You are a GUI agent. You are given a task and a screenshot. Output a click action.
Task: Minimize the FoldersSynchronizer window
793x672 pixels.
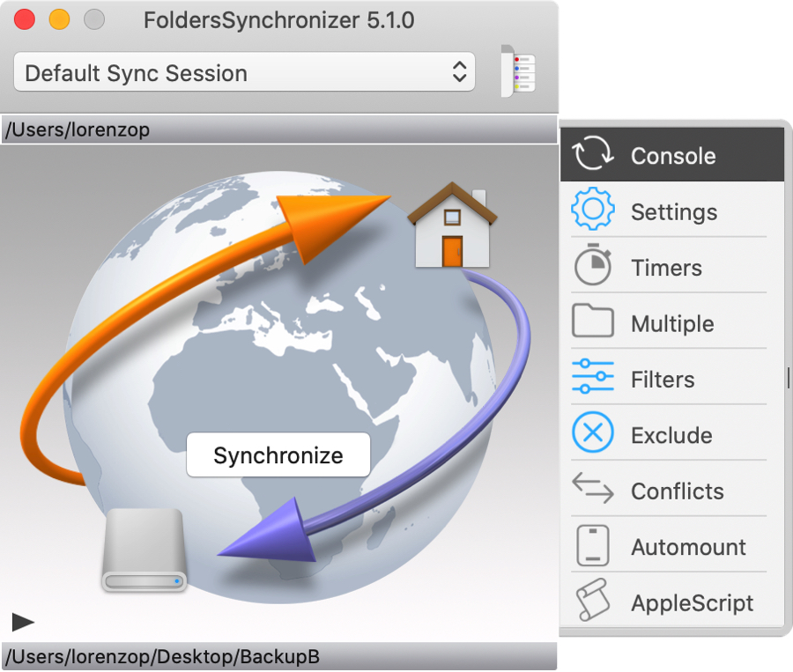[x=59, y=19]
